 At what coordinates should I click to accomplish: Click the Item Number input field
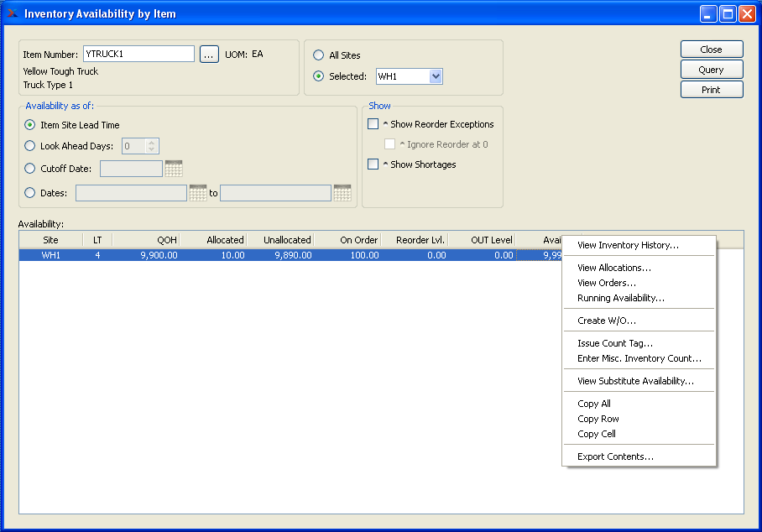point(138,55)
